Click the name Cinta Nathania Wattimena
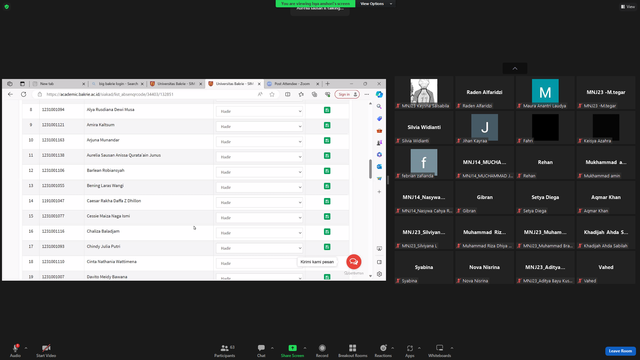Screen dimensions: 640x360 [x=111, y=262]
